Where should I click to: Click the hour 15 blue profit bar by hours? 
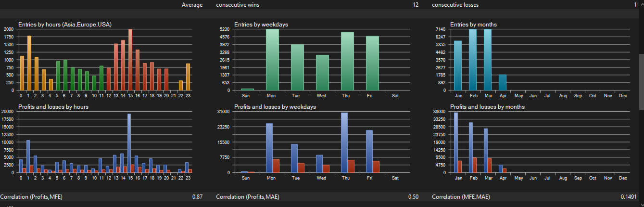[x=129, y=143]
